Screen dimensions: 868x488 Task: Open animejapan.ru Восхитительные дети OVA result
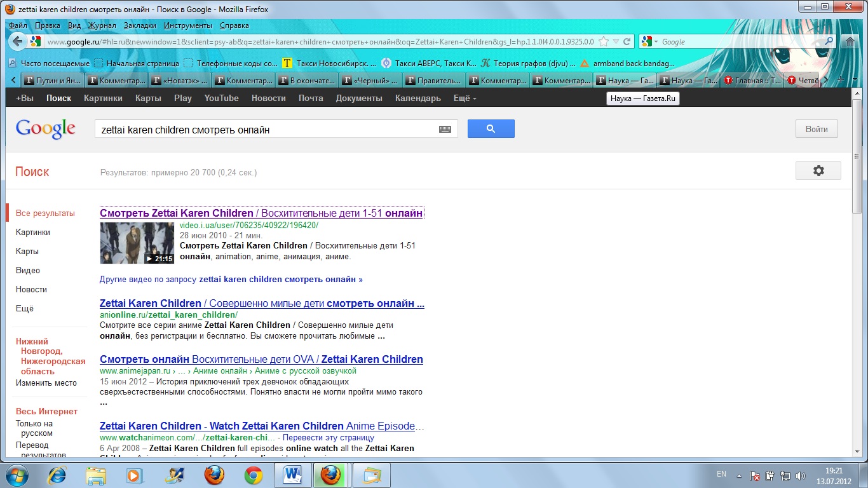coord(261,359)
